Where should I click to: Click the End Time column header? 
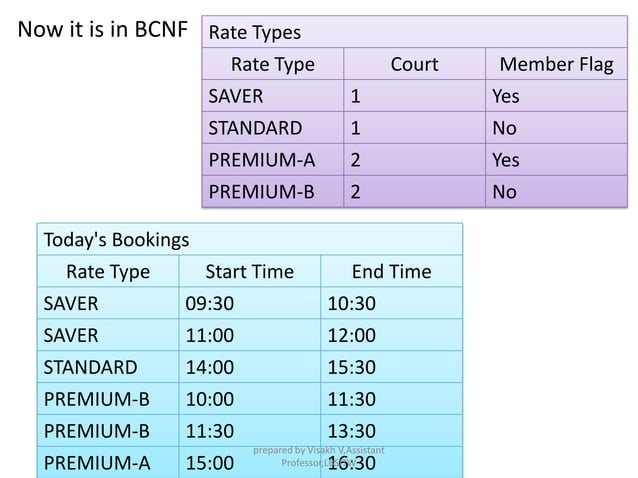point(391,271)
